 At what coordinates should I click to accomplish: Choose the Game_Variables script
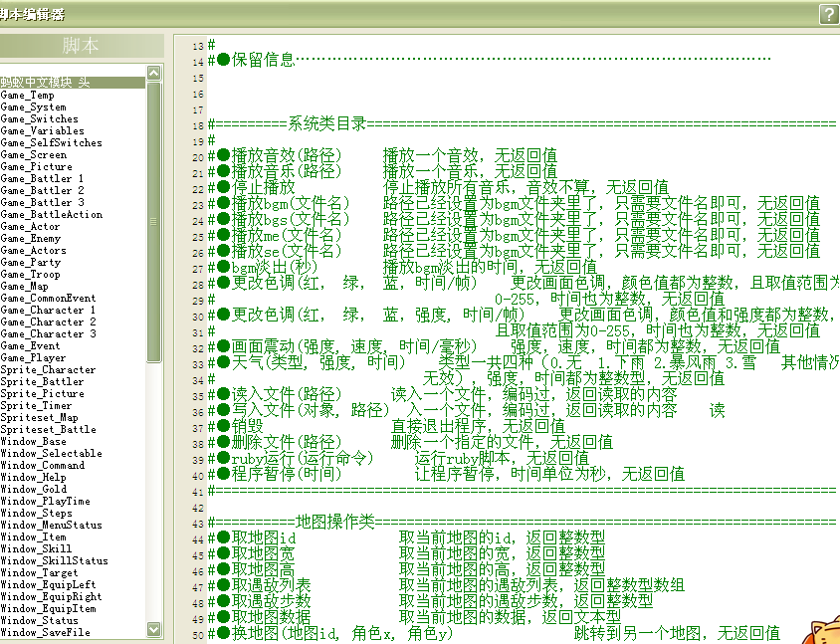pos(43,130)
